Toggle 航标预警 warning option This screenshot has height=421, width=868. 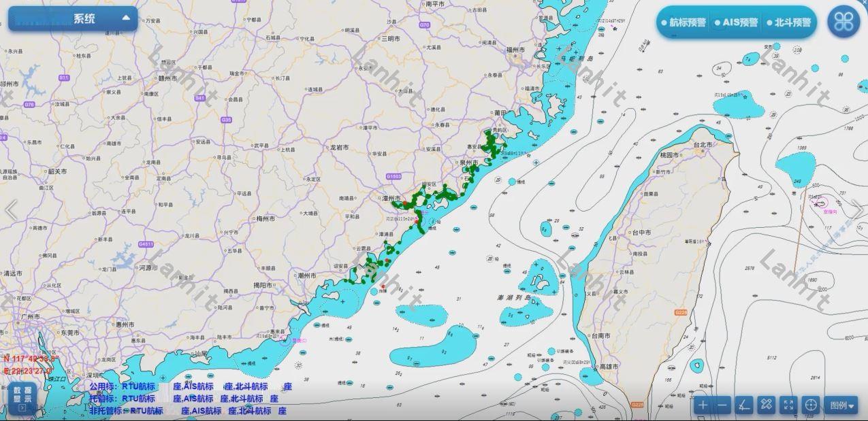click(684, 22)
